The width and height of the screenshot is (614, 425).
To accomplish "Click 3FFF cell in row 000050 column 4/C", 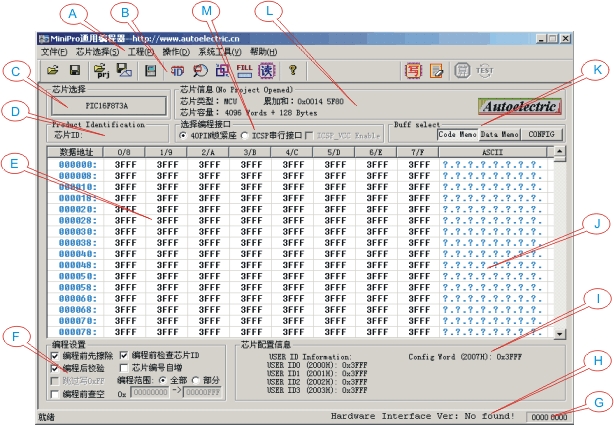I will (x=293, y=276).
